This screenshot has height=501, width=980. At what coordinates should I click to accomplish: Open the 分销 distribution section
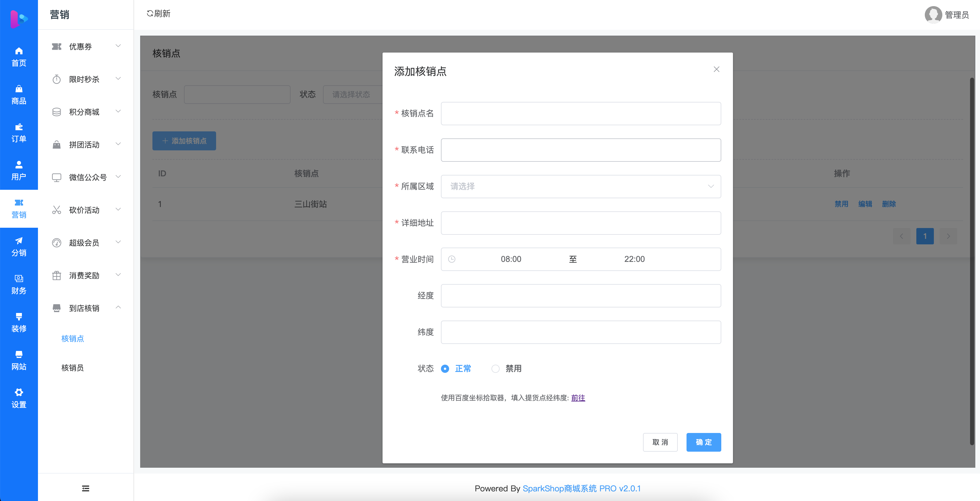tap(19, 247)
